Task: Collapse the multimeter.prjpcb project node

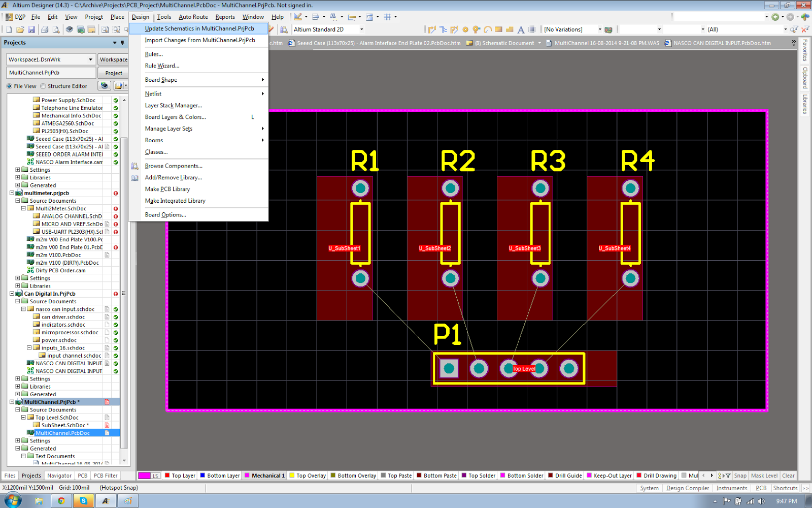Action: (12, 193)
